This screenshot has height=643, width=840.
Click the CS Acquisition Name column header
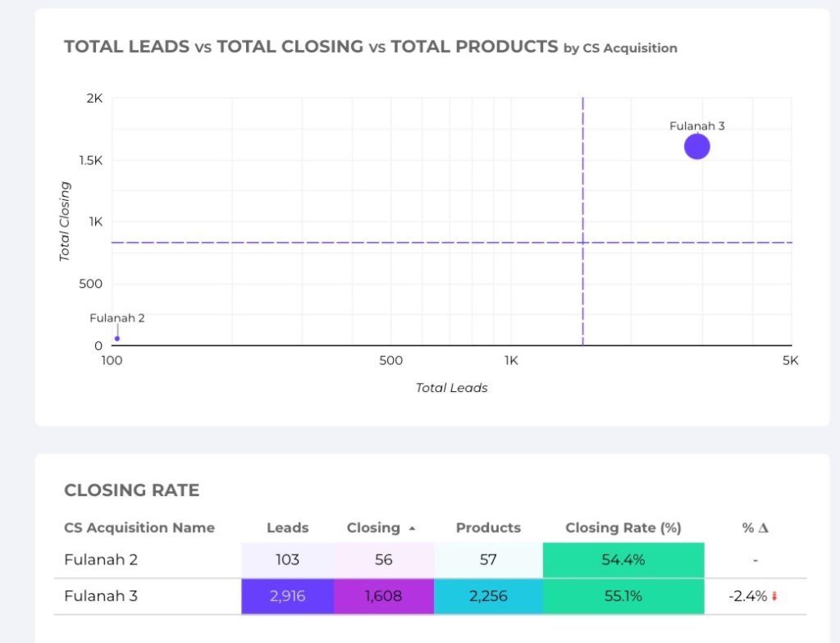(x=139, y=528)
